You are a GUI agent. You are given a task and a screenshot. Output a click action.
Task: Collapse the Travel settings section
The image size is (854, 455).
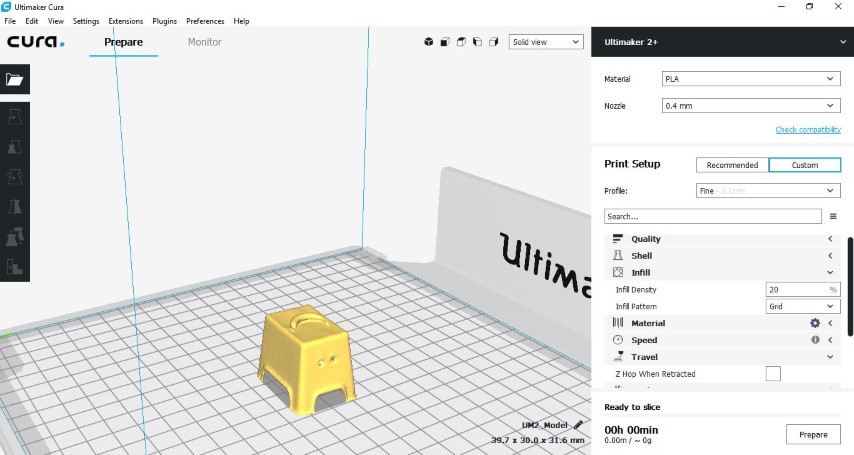pyautogui.click(x=722, y=357)
